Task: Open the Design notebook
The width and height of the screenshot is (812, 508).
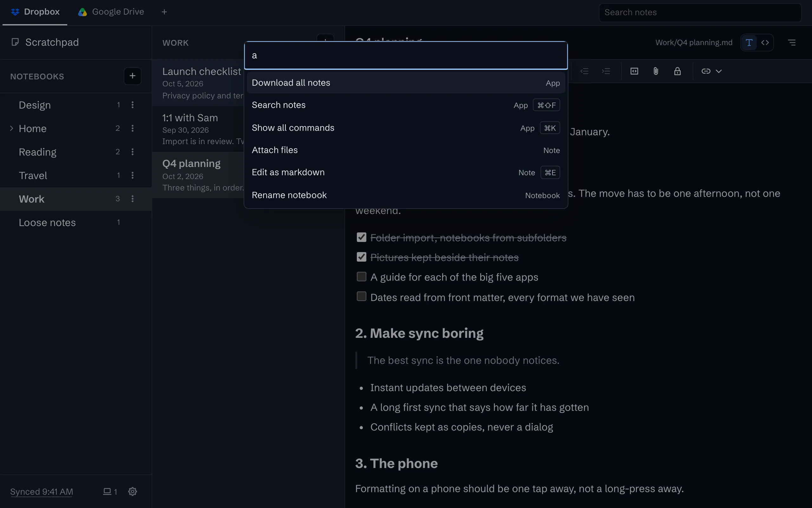Action: point(76,105)
